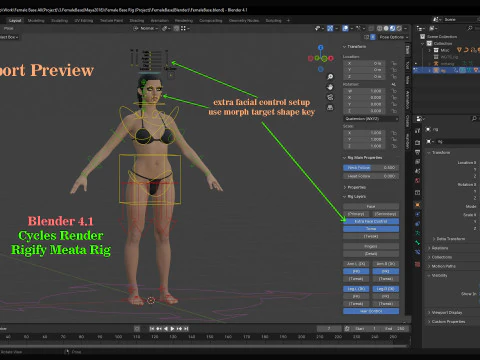Click the auto-keying record icon in timeline
This screenshot has width=480, height=360.
click(x=137, y=329)
